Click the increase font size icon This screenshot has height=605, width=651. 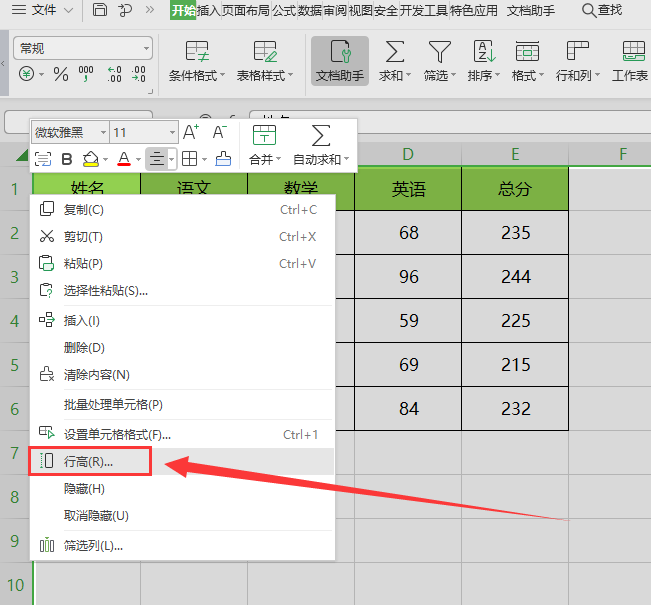click(191, 132)
